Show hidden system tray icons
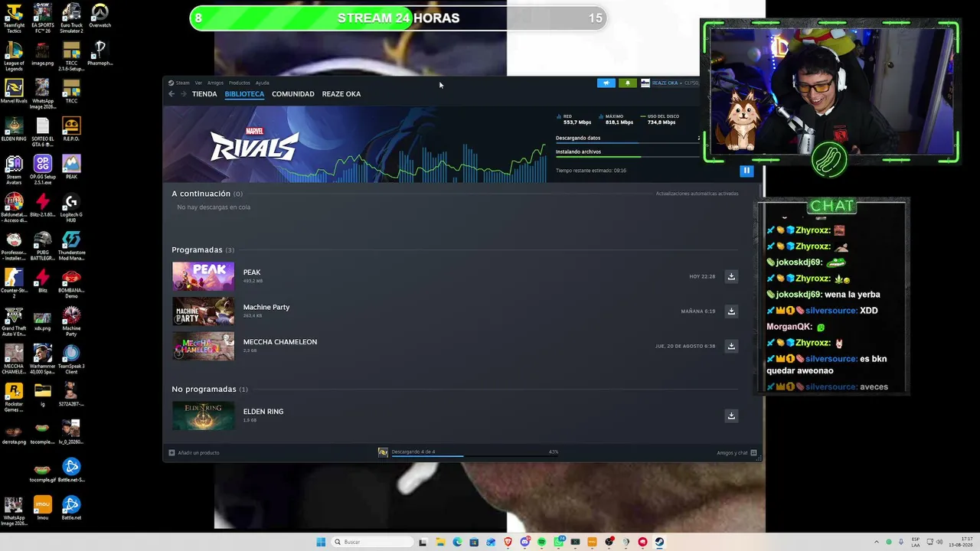The width and height of the screenshot is (980, 551). [877, 542]
